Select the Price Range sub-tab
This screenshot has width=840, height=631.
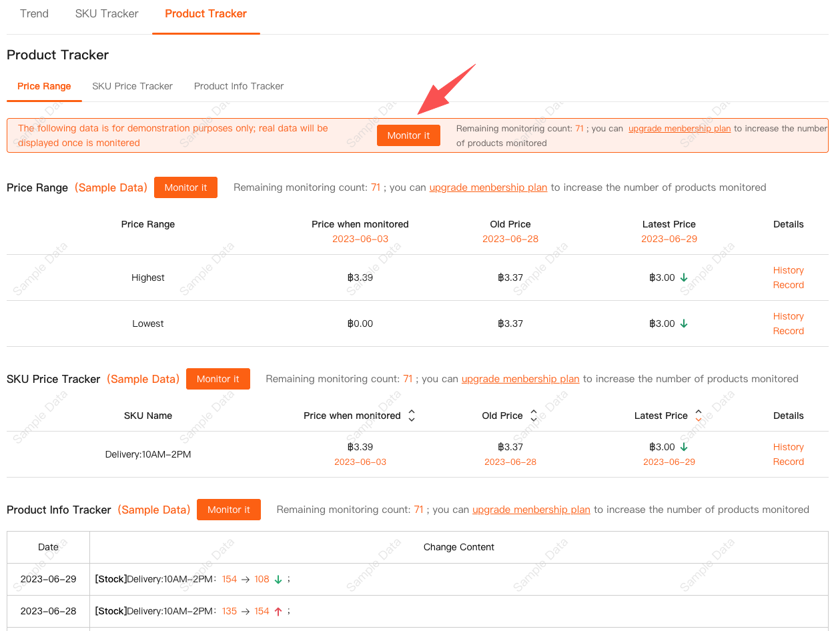pos(44,86)
